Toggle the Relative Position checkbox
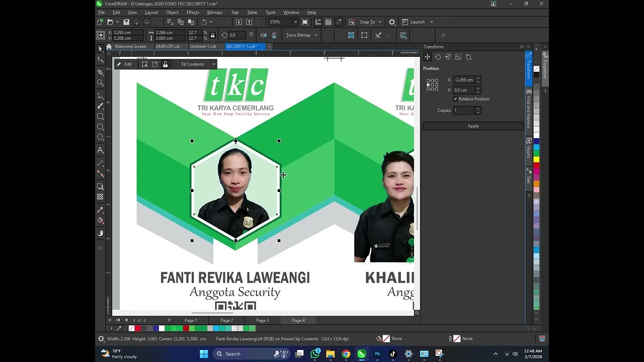Image resolution: width=644 pixels, height=362 pixels. (x=455, y=99)
